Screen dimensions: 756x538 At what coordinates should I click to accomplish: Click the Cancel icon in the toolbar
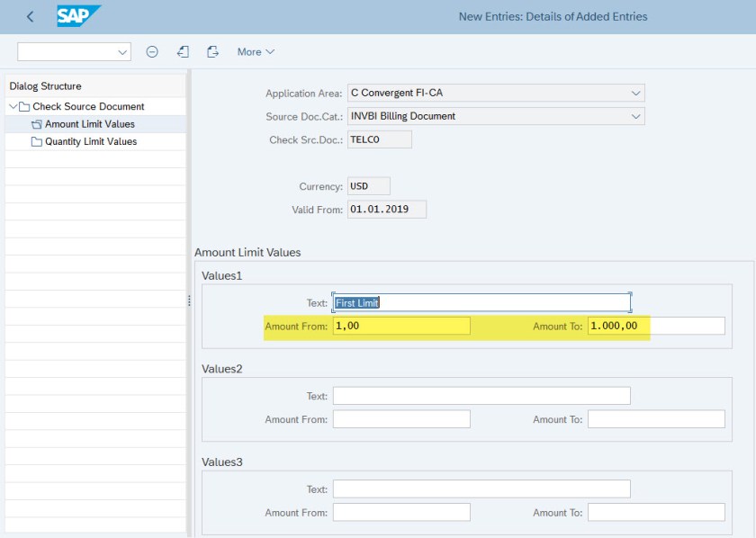pyautogui.click(x=212, y=51)
